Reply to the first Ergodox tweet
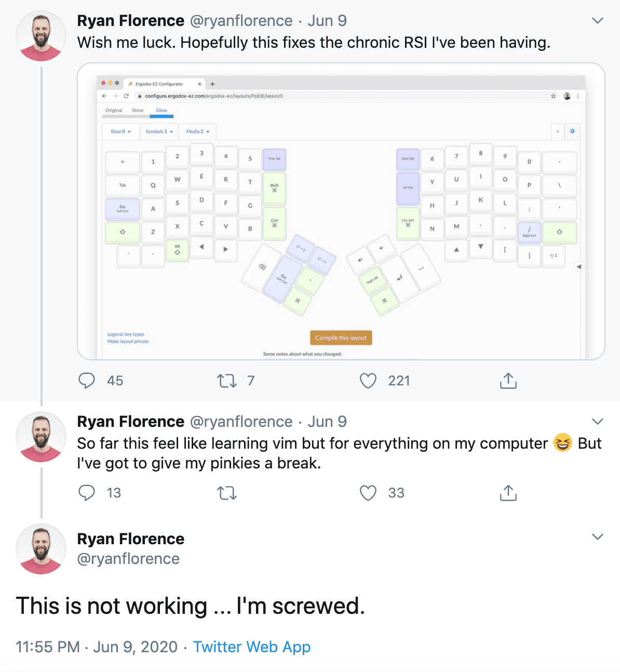 tap(87, 381)
